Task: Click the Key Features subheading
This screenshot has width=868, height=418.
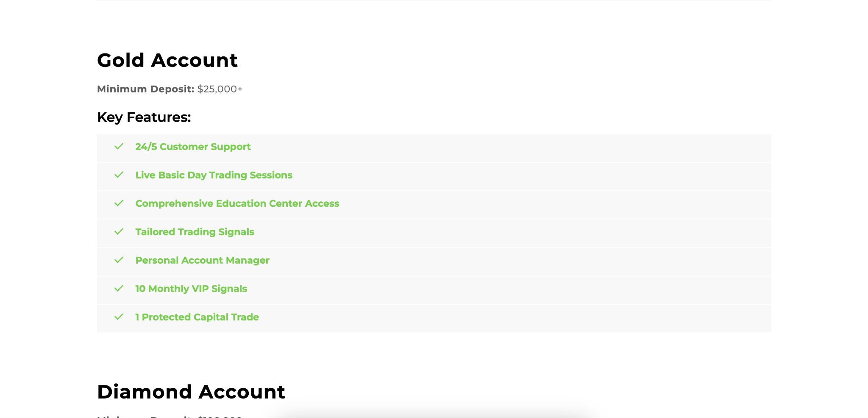Action: [144, 117]
